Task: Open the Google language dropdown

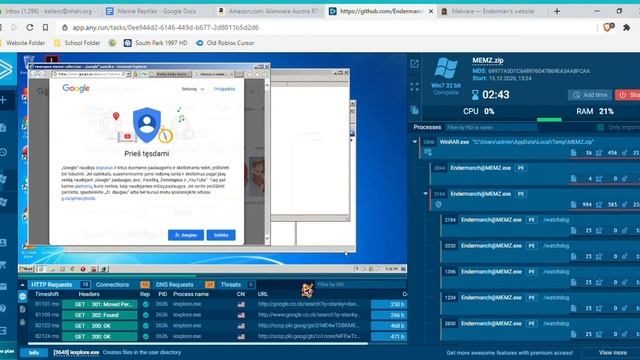Action: 193,89
